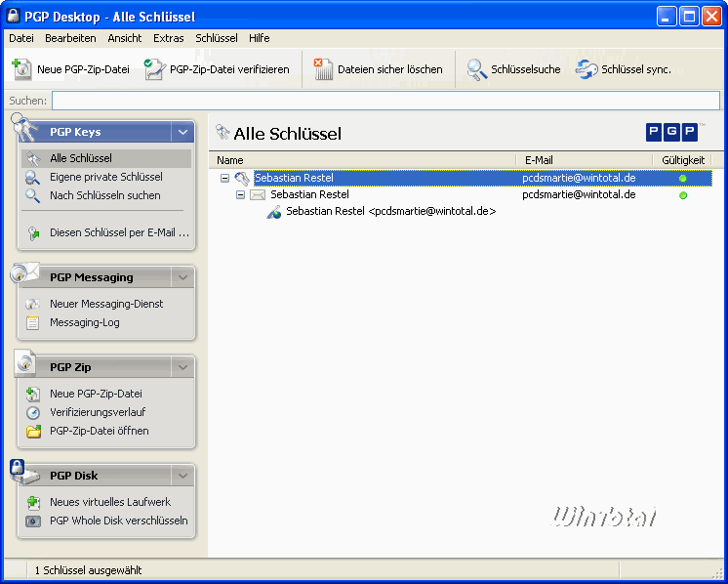Click PGP-Zip-Datei öffnen text link
The image size is (728, 584).
tap(100, 431)
